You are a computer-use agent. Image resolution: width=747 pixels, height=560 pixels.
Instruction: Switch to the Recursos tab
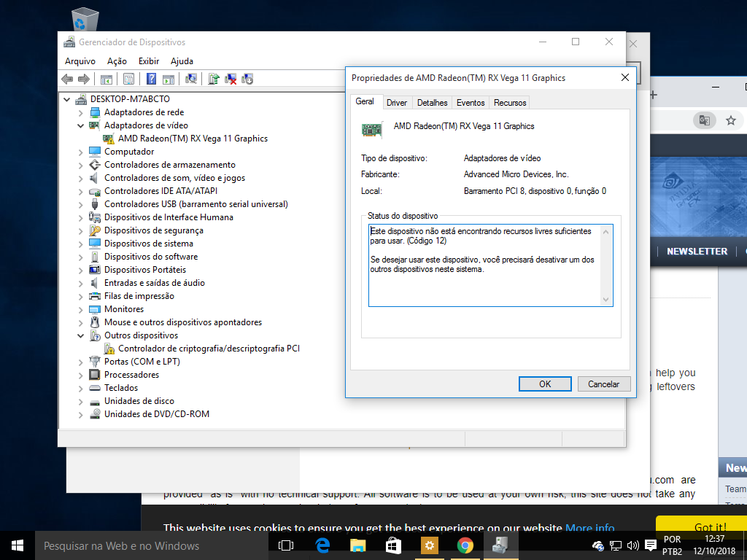pos(510,102)
